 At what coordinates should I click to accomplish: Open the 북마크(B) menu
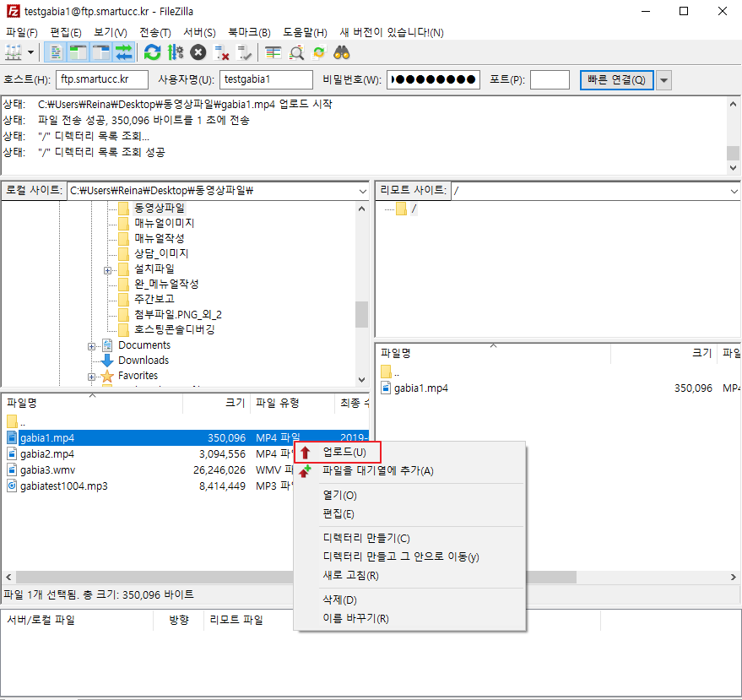pos(249,33)
